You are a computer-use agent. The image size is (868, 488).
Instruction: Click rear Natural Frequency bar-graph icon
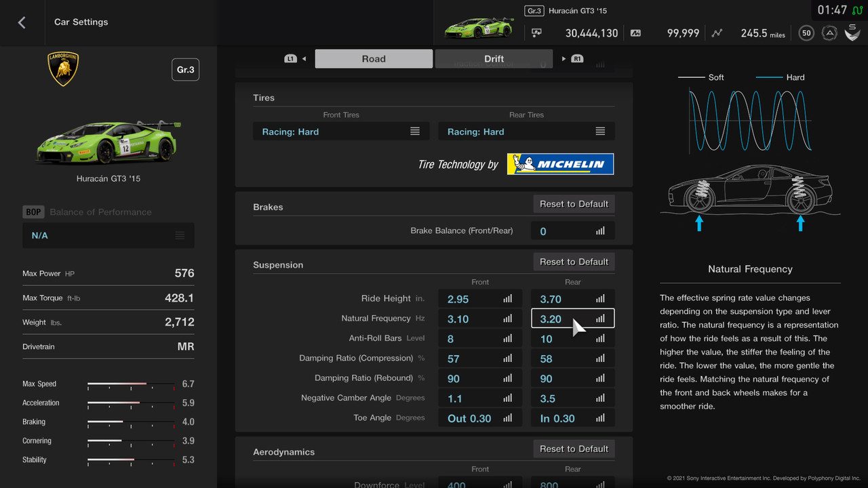click(x=600, y=319)
